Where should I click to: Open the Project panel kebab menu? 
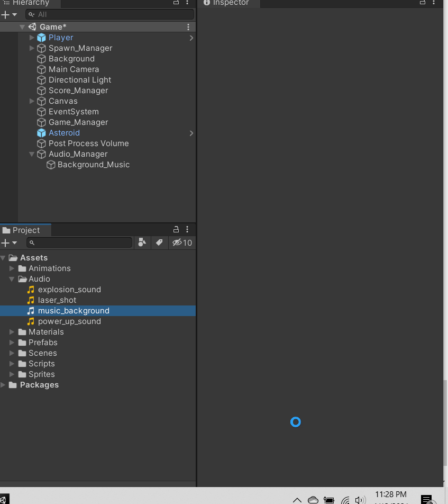pos(187,230)
